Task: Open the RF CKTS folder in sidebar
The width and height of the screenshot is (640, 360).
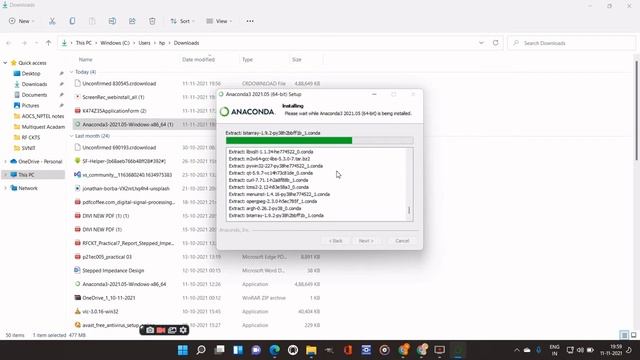Action: pyautogui.click(x=31, y=137)
